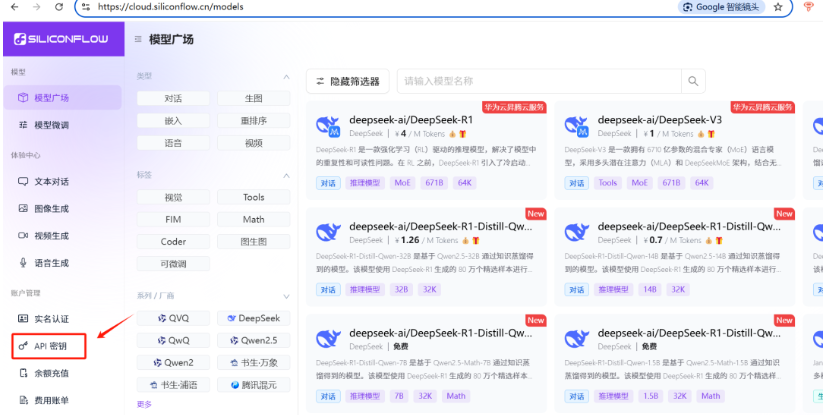Open 模型广场 in the sidebar
This screenshot has width=824, height=415.
(x=62, y=98)
